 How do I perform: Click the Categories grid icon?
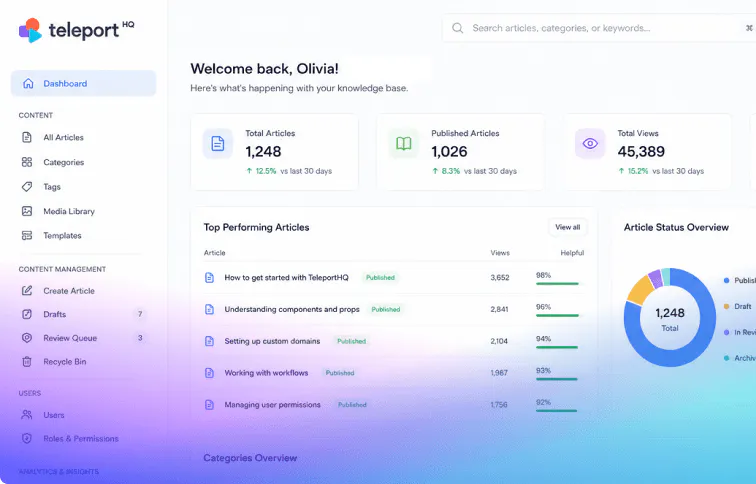(x=27, y=162)
